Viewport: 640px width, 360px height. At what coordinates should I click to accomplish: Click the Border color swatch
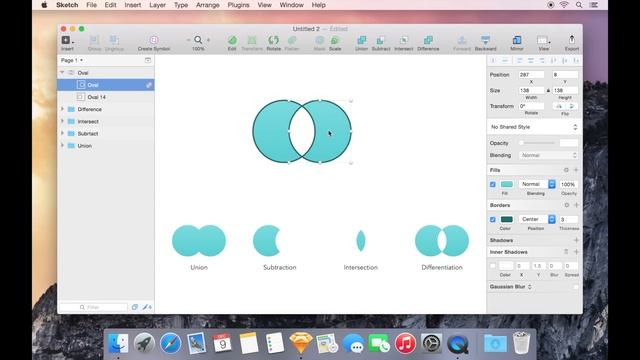point(507,220)
